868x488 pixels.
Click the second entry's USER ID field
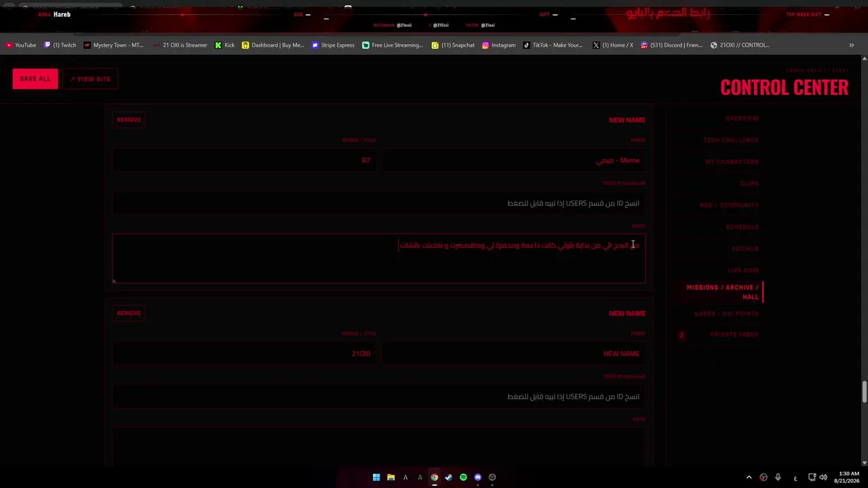[379, 396]
